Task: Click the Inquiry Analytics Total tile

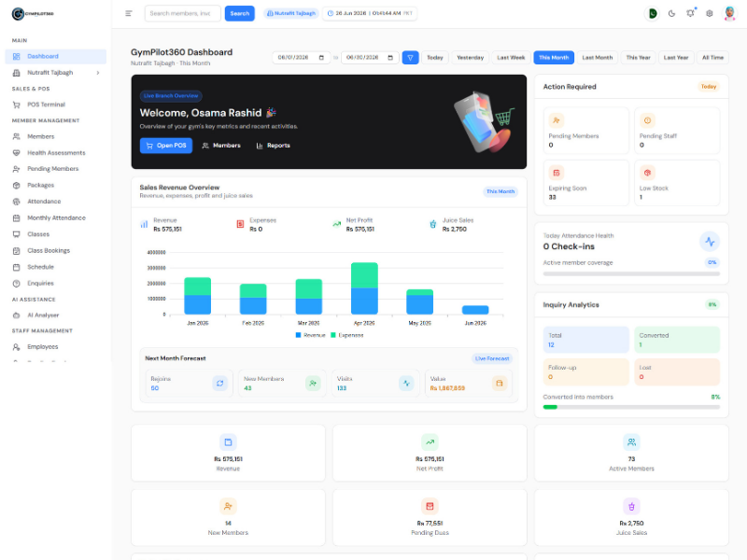Action: tap(586, 340)
